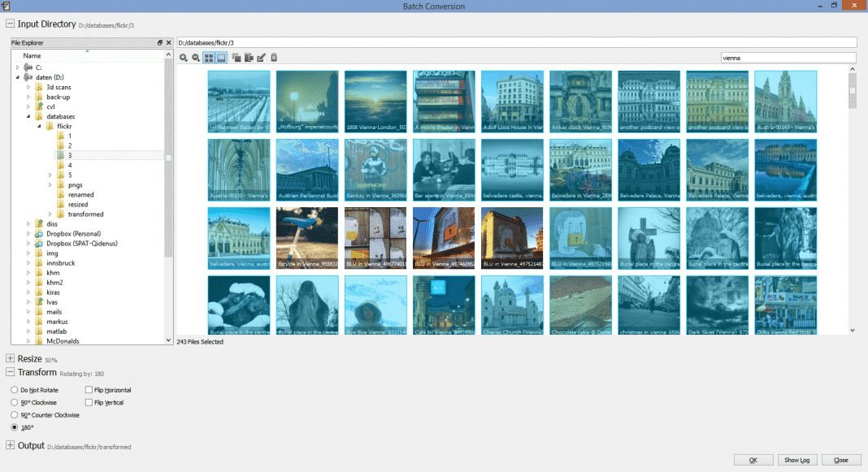The width and height of the screenshot is (868, 472).
Task: Expand the Resize section
Action: [10, 358]
